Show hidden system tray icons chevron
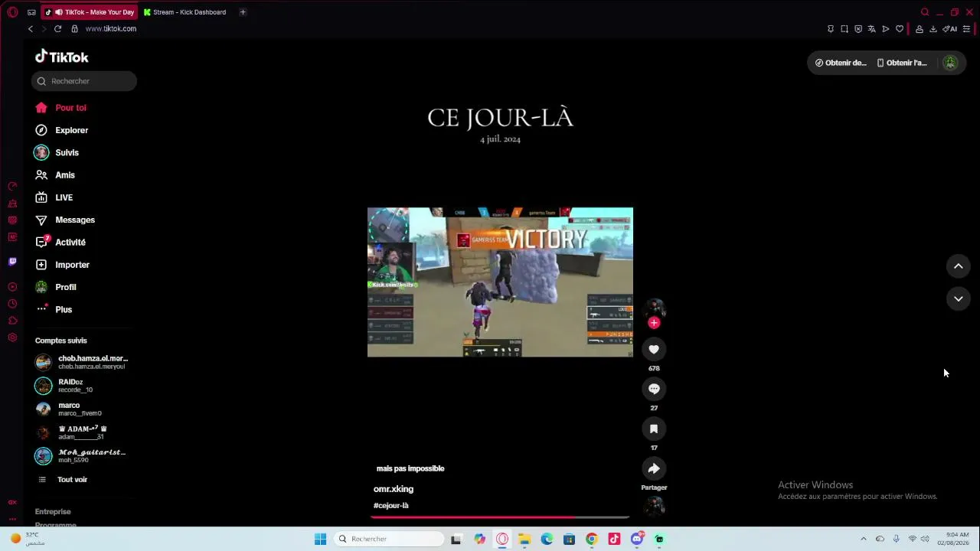The image size is (980, 551). point(864,540)
